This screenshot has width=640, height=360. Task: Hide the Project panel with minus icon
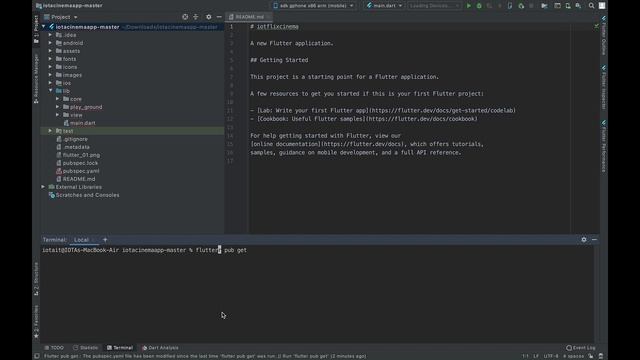tap(219, 17)
